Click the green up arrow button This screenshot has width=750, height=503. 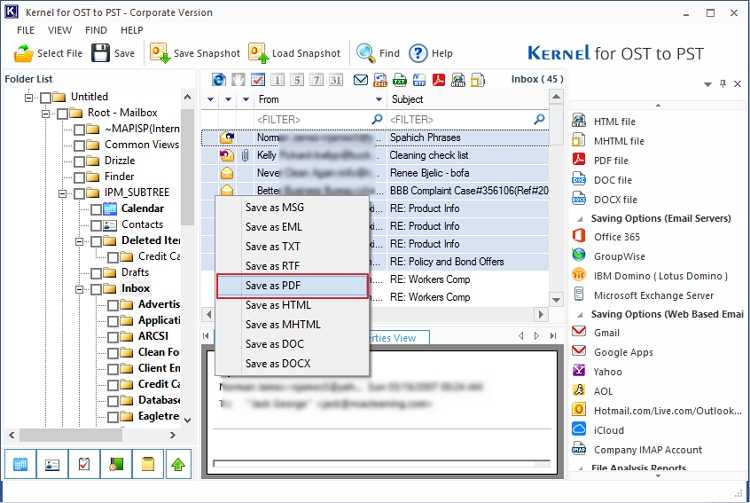pos(178,464)
